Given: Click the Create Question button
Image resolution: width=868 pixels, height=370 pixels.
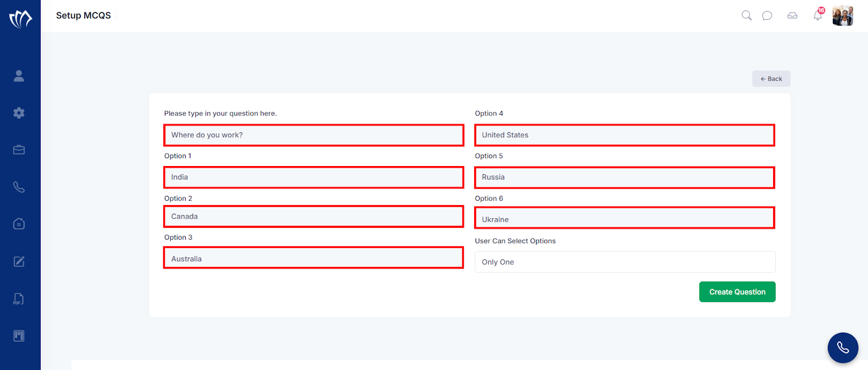Looking at the screenshot, I should click(x=737, y=292).
